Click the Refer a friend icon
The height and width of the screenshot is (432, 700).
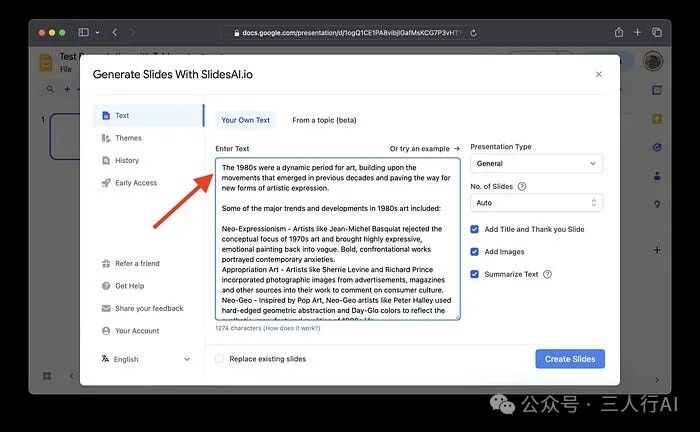[x=106, y=264]
